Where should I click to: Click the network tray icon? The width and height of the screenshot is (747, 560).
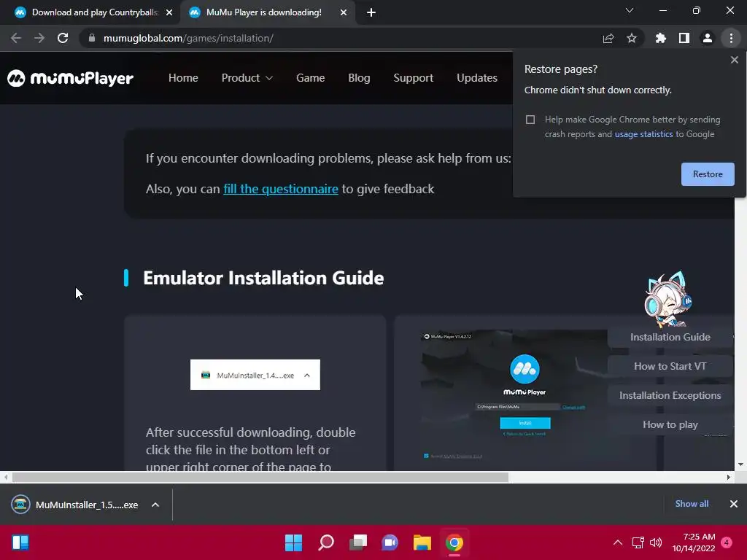(x=638, y=542)
